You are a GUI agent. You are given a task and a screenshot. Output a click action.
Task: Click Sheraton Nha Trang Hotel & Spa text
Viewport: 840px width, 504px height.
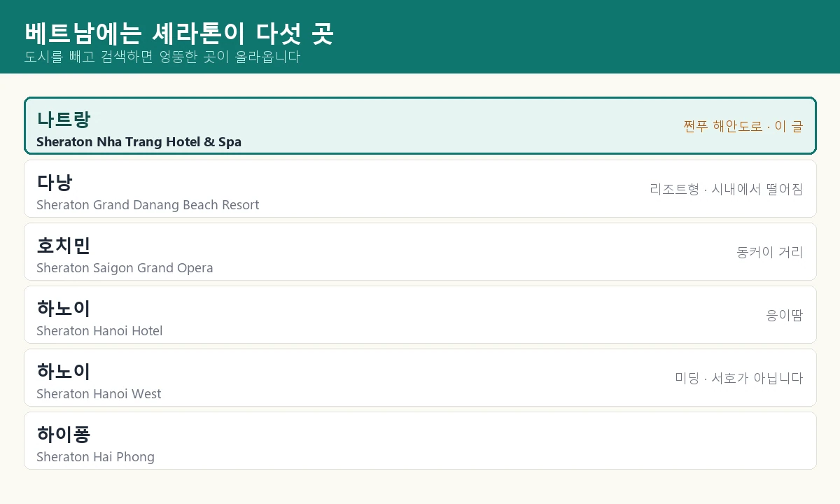pos(139,142)
